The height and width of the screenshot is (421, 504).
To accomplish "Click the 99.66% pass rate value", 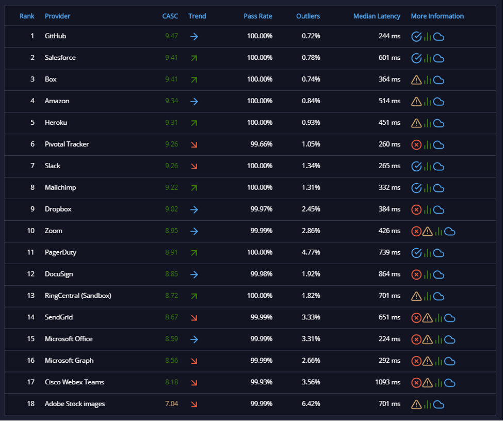I will pos(262,144).
